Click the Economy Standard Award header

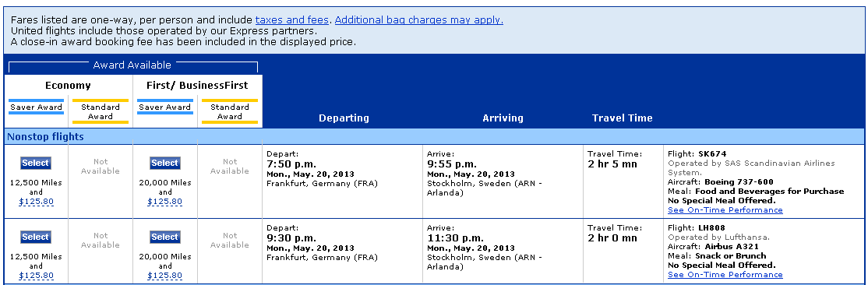click(101, 111)
